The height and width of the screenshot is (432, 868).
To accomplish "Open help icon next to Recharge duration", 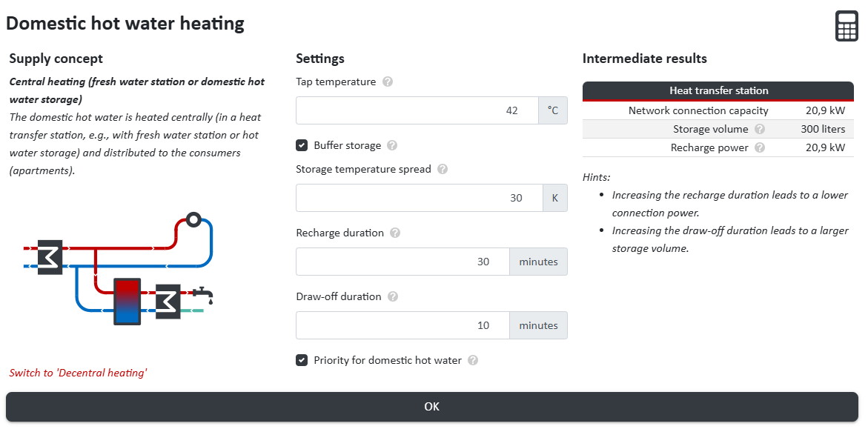I will (x=395, y=233).
